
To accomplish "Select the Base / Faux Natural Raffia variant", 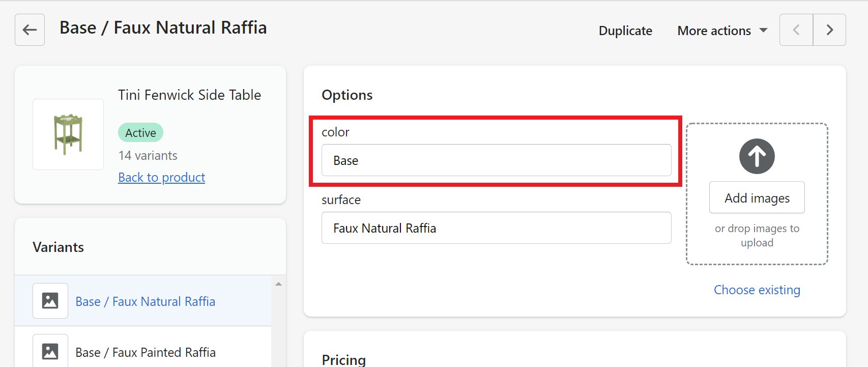I will tap(145, 301).
